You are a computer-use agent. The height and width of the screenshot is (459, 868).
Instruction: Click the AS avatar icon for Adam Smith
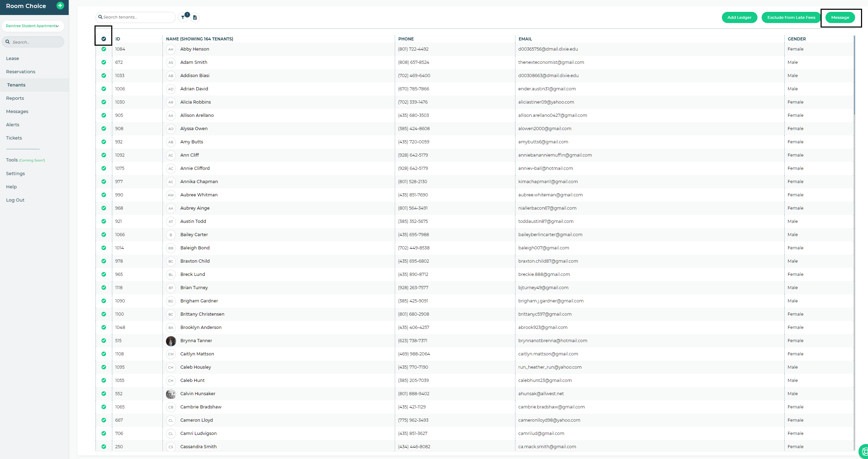click(x=171, y=62)
